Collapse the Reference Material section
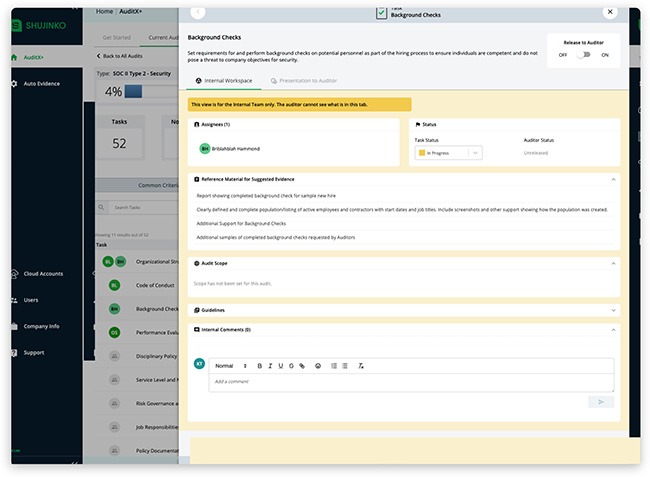The image size is (650, 477). coord(612,179)
